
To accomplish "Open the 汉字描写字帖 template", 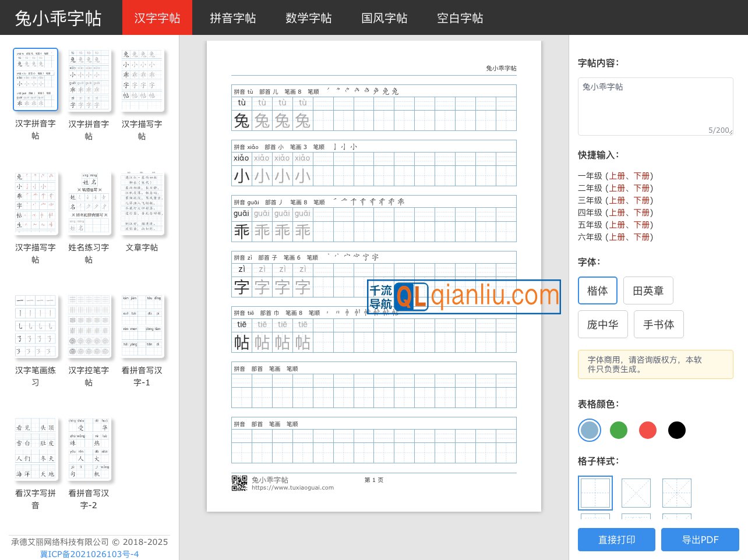I will point(142,80).
